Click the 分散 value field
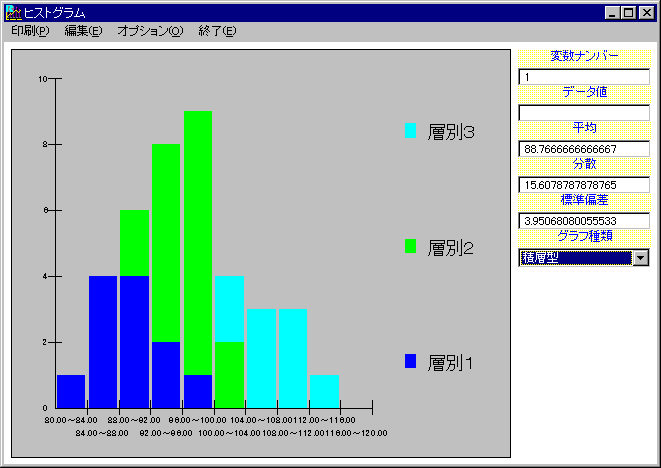661x468 pixels. (x=584, y=185)
